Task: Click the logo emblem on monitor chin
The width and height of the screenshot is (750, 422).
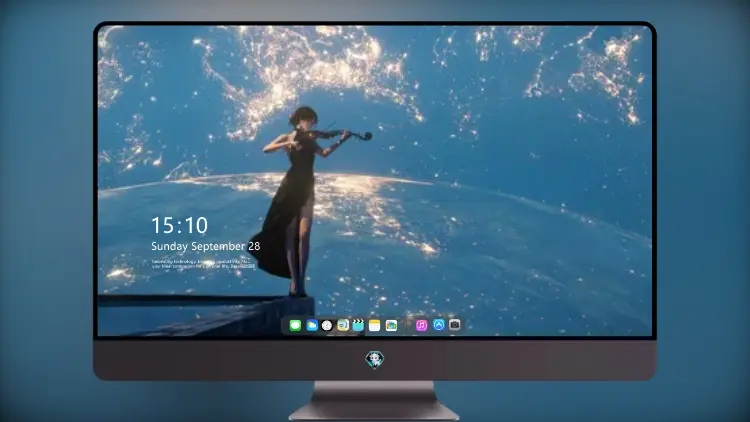Action: pyautogui.click(x=375, y=360)
